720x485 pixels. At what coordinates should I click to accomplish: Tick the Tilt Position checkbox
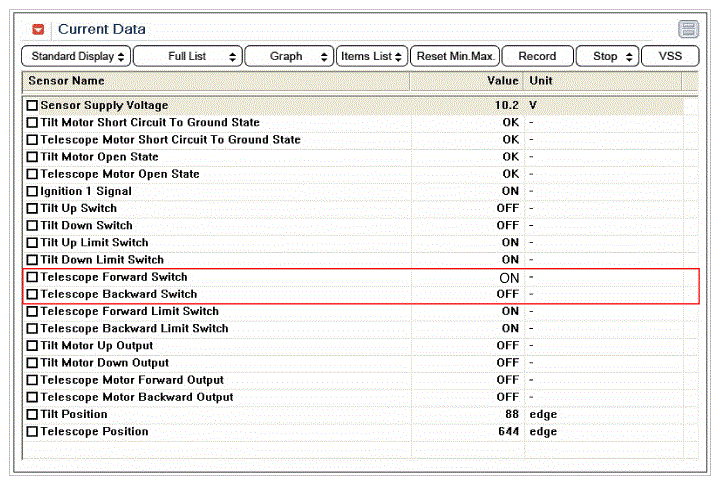(x=33, y=415)
